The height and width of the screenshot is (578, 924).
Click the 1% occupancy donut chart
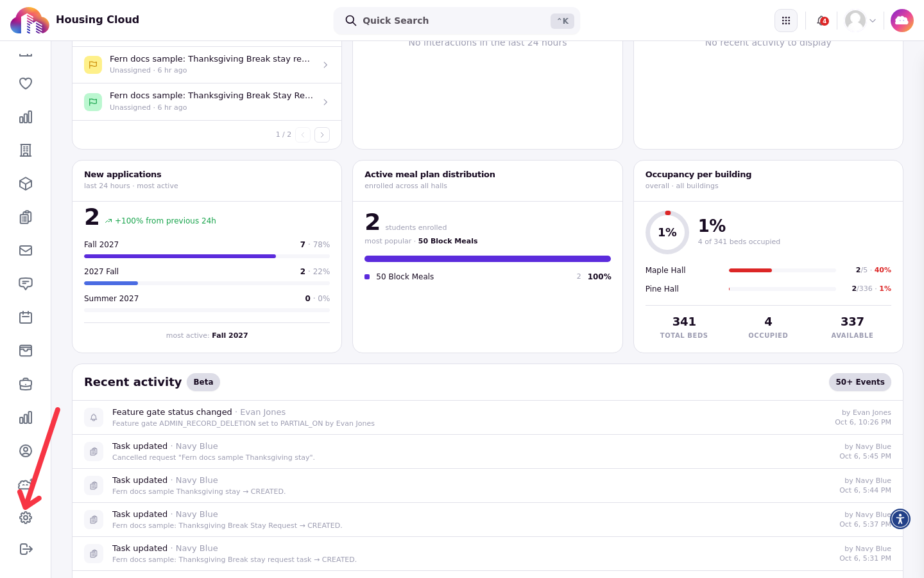click(667, 232)
